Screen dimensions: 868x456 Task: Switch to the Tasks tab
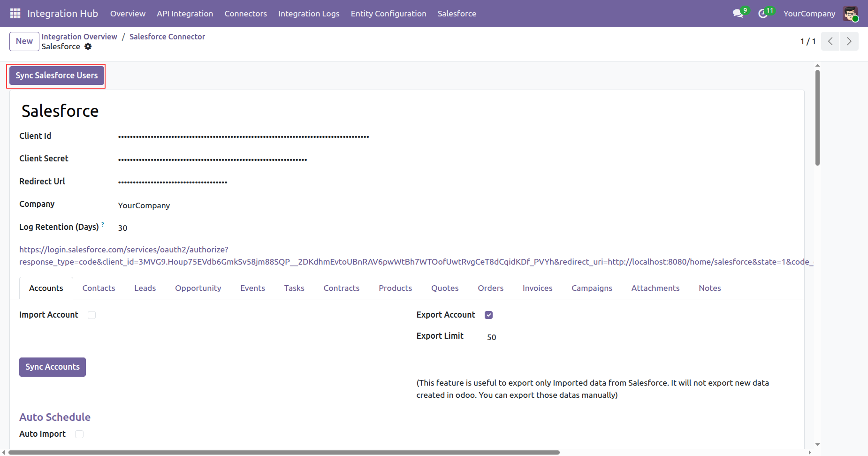click(x=294, y=288)
